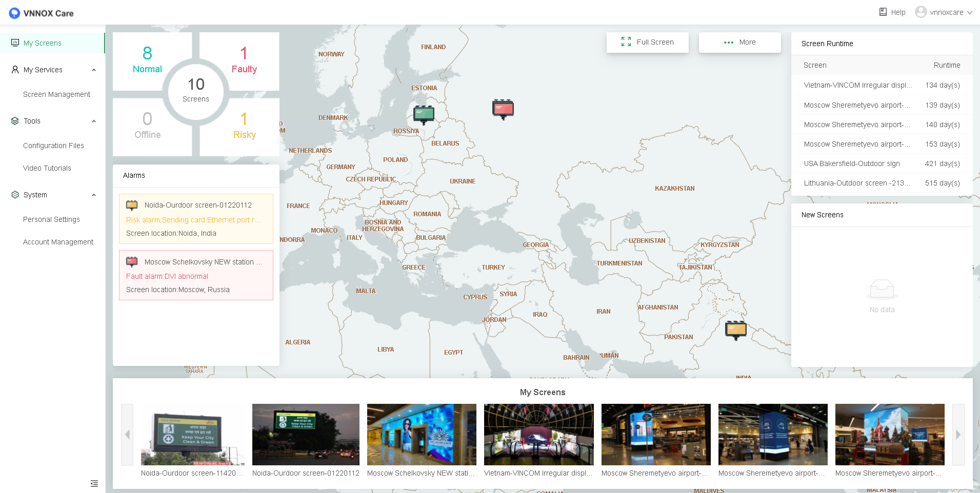
Task: Click the user avatar icon
Action: pos(921,12)
